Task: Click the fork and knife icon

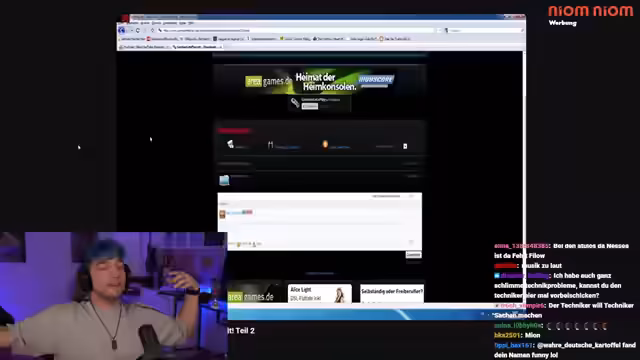Action: tap(270, 144)
